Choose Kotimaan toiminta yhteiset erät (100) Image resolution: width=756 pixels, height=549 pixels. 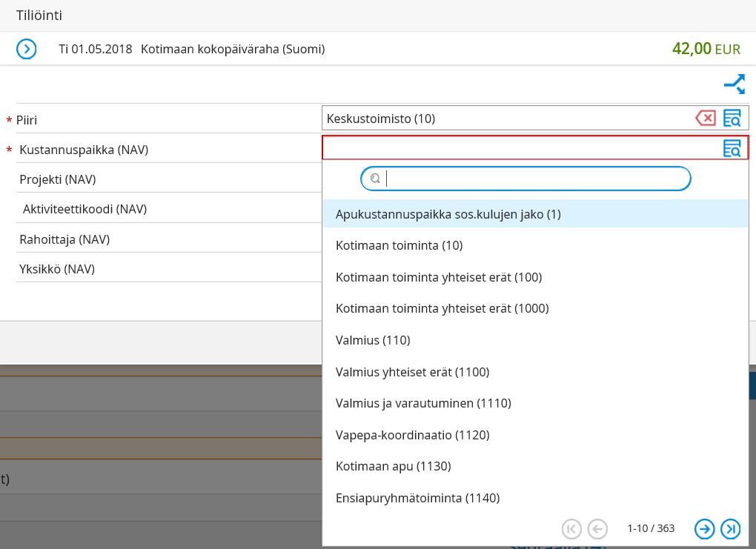(535, 277)
